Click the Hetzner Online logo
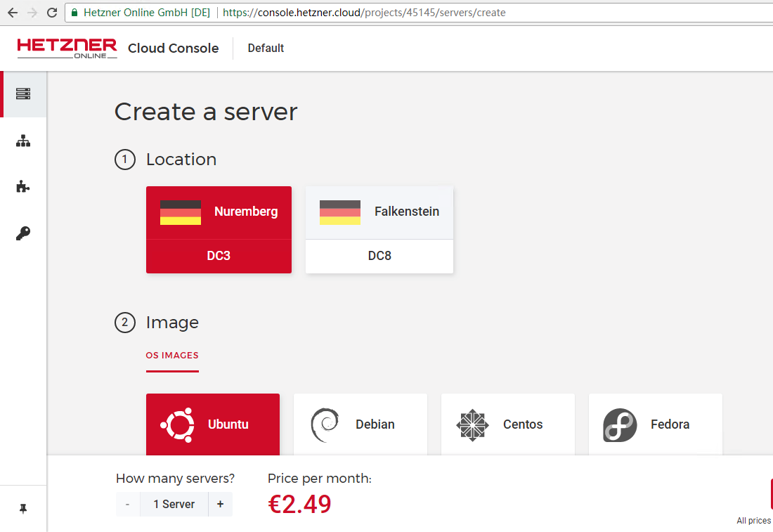Screen dimensions: 773x532 pos(67,48)
